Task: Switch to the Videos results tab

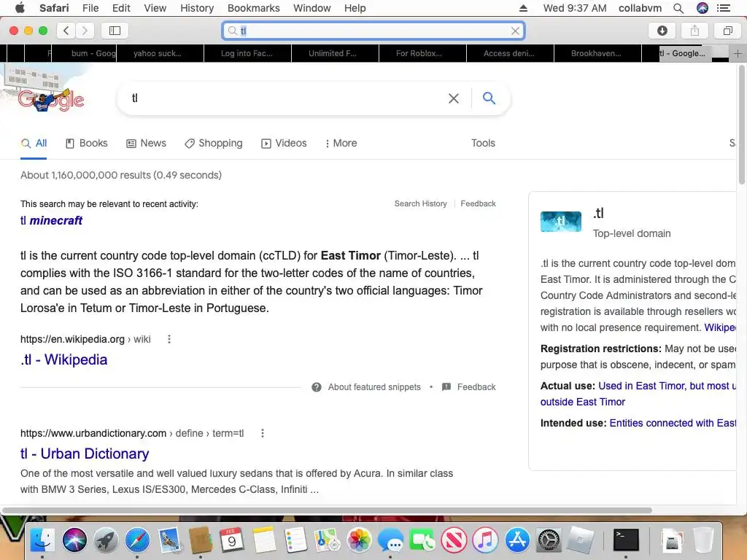Action: point(284,143)
